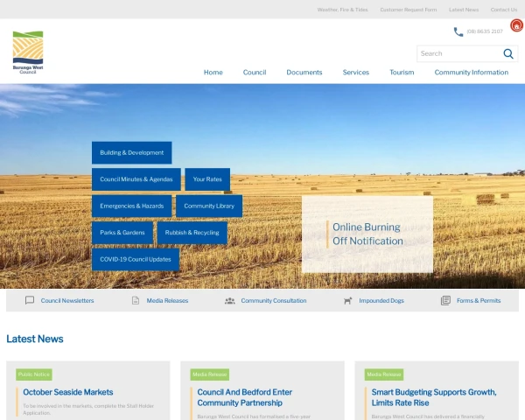Click the Media Releases document icon
The height and width of the screenshot is (420, 525).
pyautogui.click(x=136, y=300)
